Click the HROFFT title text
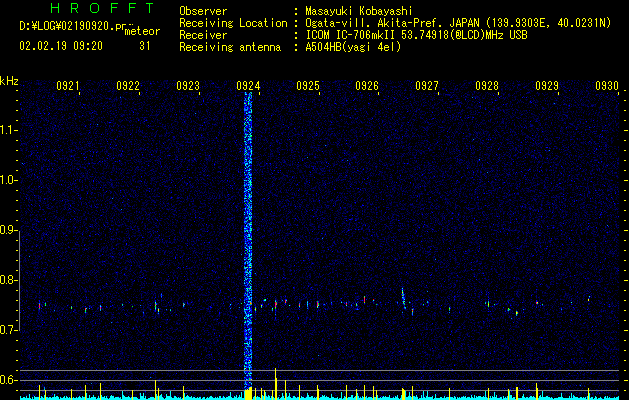Screen dimensions: 629x400 click(102, 8)
